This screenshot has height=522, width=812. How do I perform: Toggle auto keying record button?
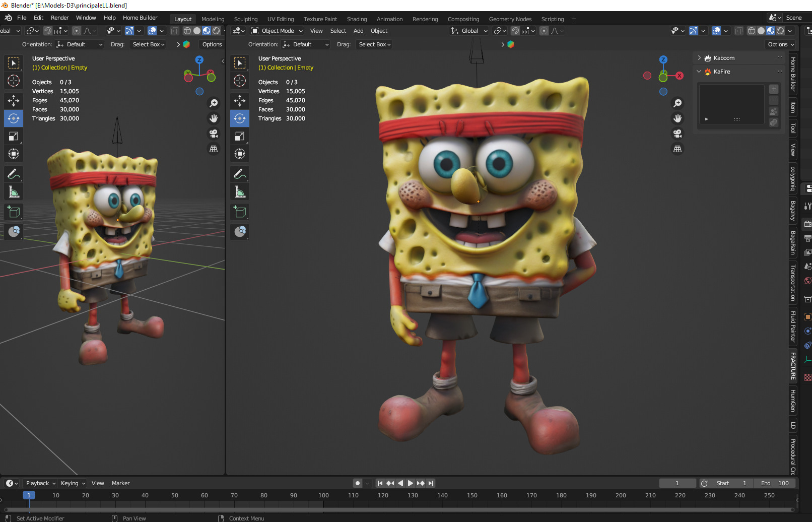358,483
